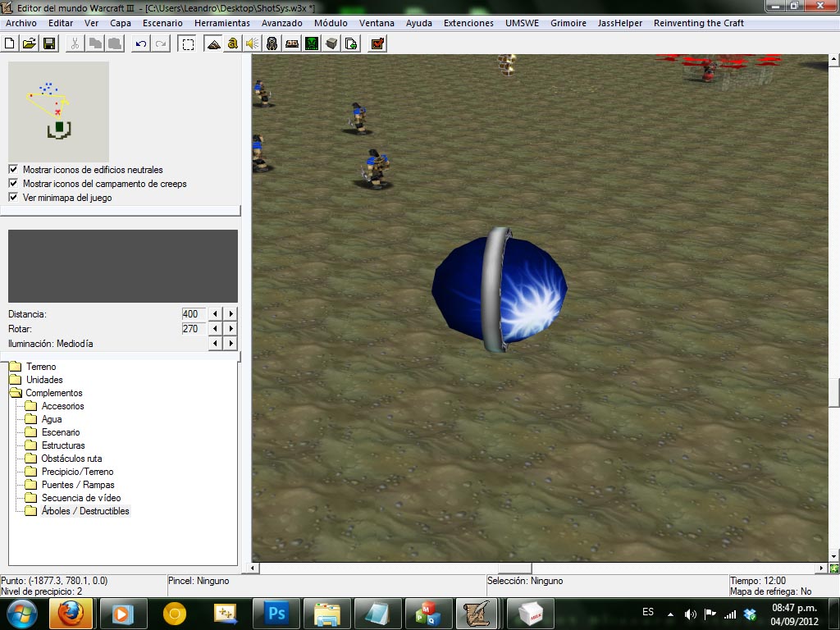The height and width of the screenshot is (630, 840).
Task: Open the Terrain Editor toolbar icon
Action: pos(213,44)
